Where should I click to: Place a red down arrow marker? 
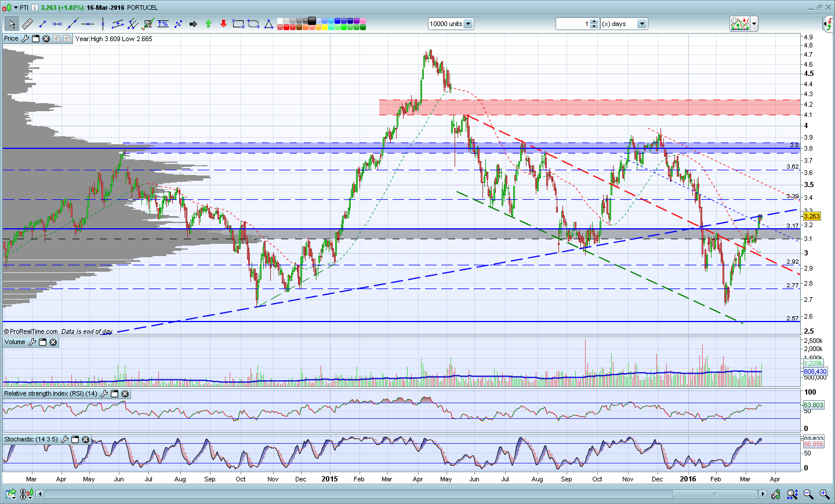point(223,24)
